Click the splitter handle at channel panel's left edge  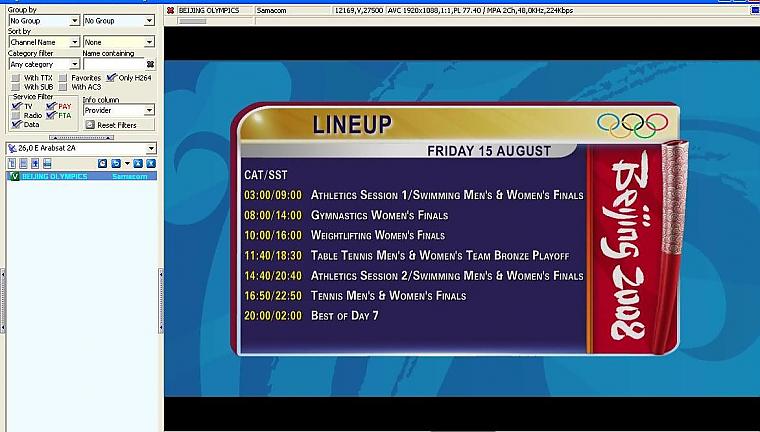[3, 302]
